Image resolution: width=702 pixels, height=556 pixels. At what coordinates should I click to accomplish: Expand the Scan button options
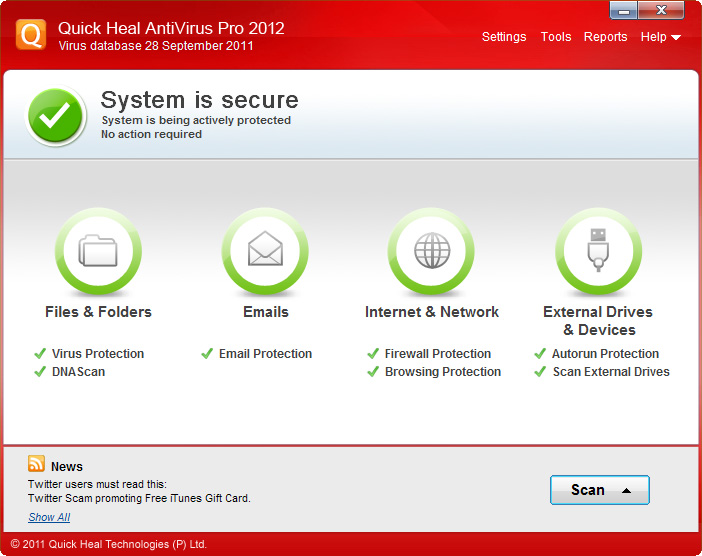point(599,490)
